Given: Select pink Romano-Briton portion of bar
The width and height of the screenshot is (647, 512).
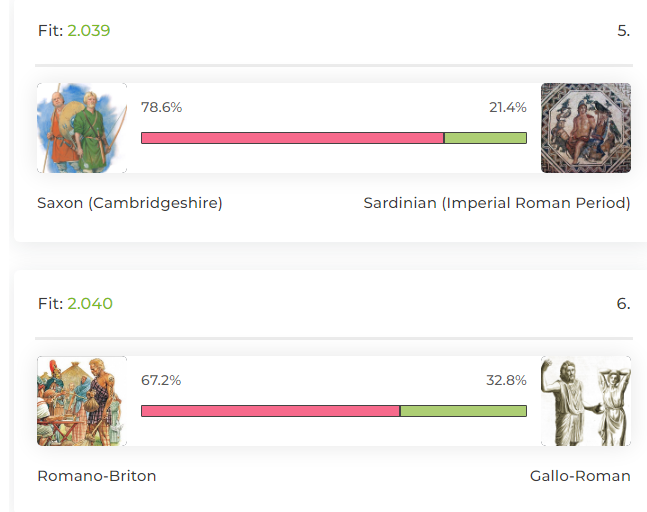Looking at the screenshot, I should tap(271, 411).
